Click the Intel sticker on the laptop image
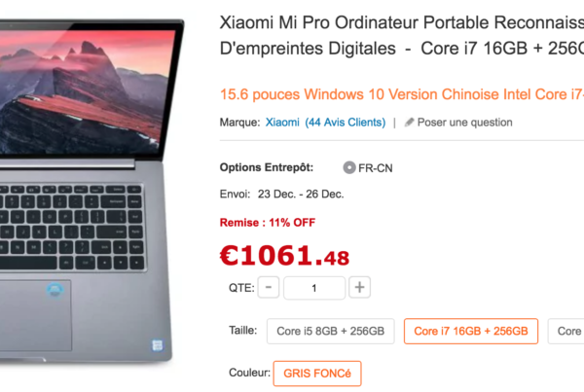584x392 pixels. 157,345
